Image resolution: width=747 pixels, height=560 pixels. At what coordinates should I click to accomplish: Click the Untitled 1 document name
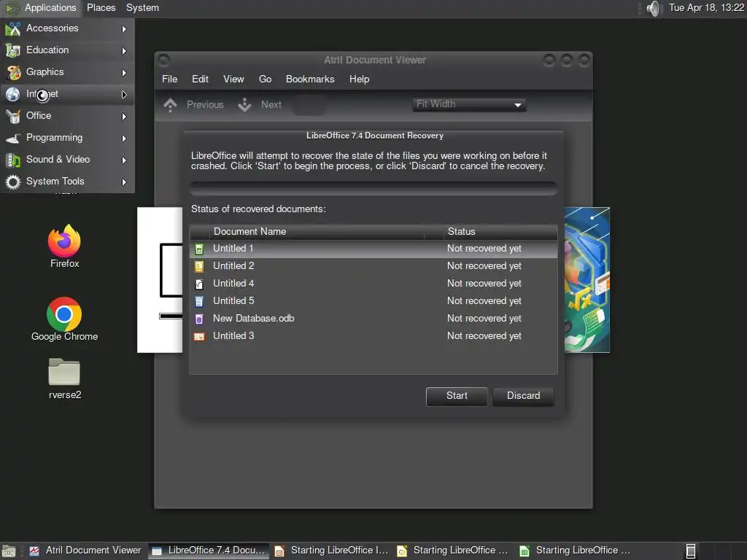(233, 249)
